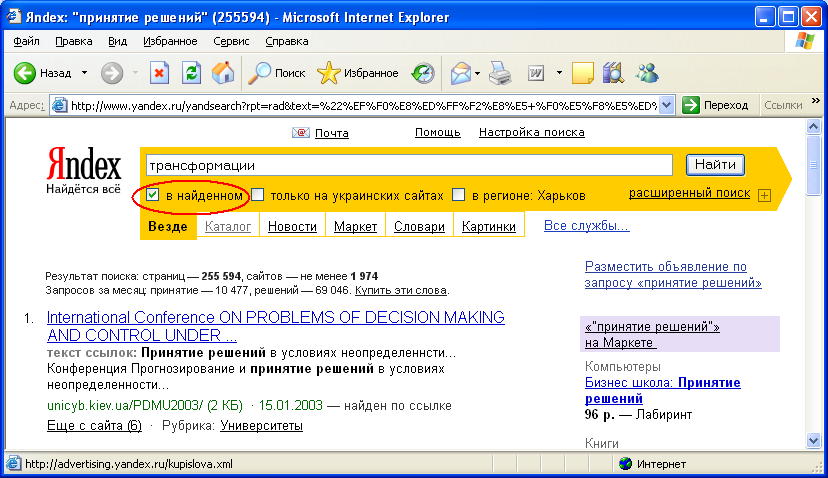Open the Back button history dropdown arrow

tap(84, 73)
